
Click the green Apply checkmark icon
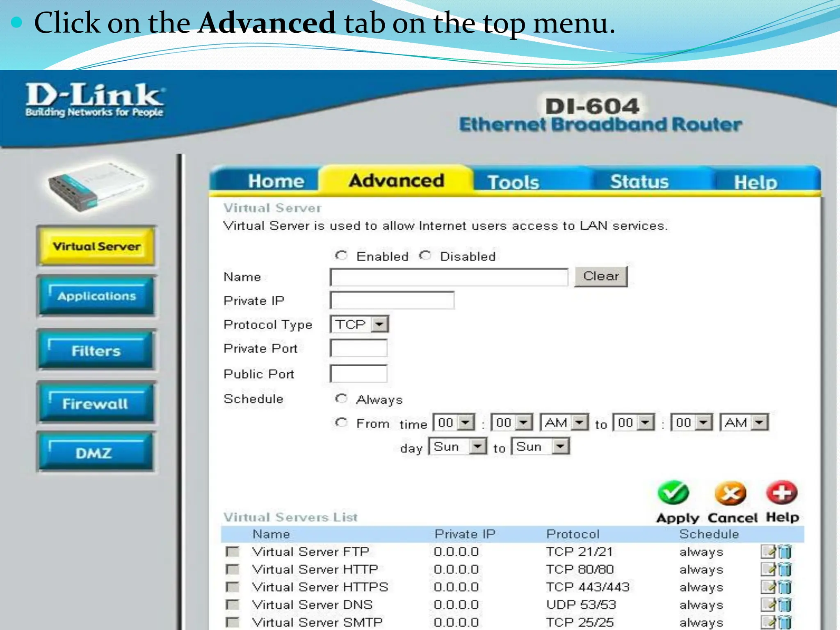673,493
